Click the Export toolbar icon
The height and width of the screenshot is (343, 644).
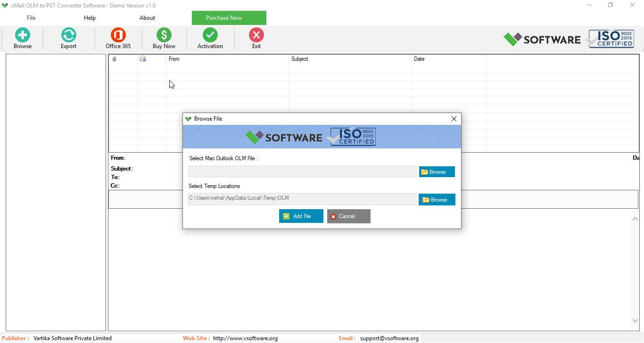tap(68, 38)
